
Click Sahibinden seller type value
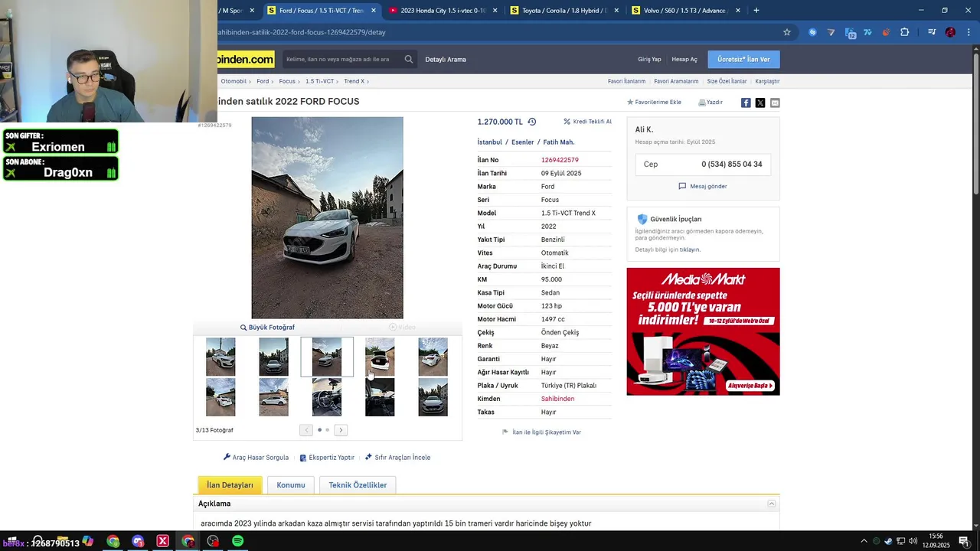tap(557, 399)
